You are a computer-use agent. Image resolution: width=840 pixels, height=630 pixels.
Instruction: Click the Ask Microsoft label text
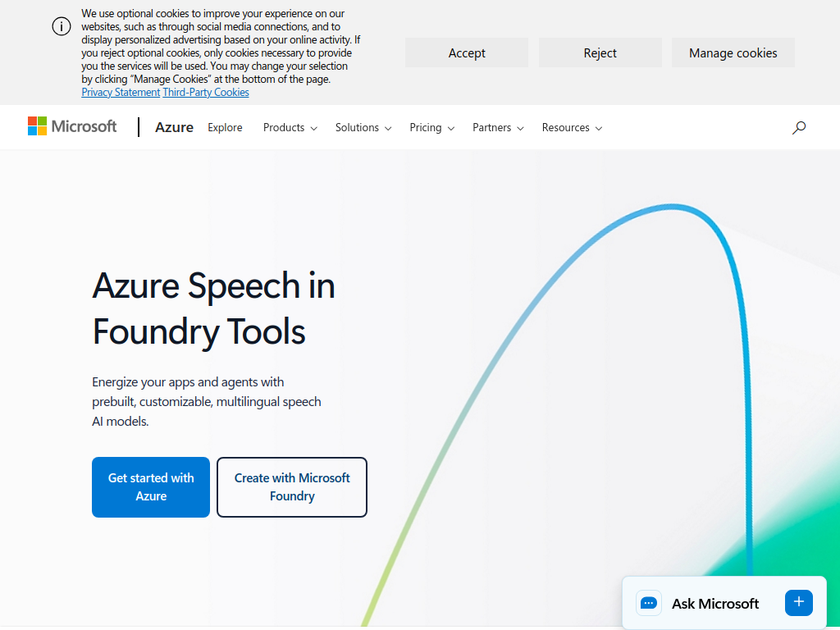[715, 604]
